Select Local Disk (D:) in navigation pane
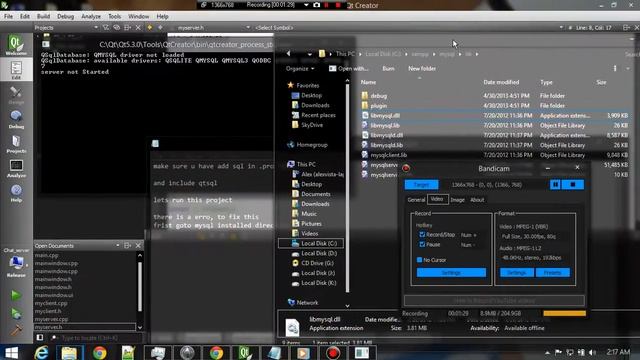Viewport: 640px width, 360px height. pyautogui.click(x=319, y=253)
